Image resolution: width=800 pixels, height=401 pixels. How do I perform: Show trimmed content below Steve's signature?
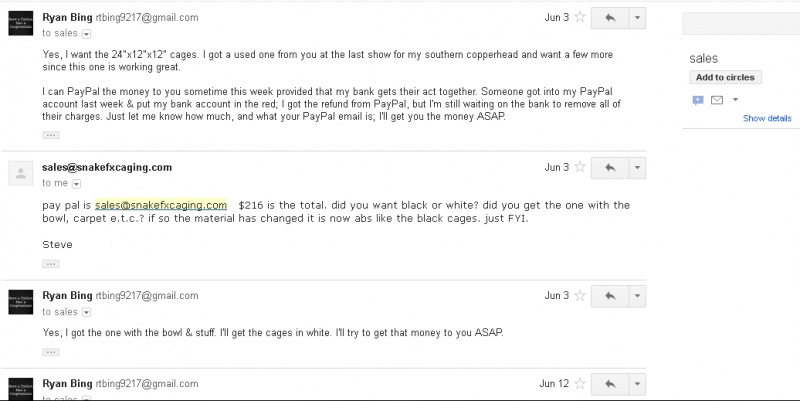(51, 264)
